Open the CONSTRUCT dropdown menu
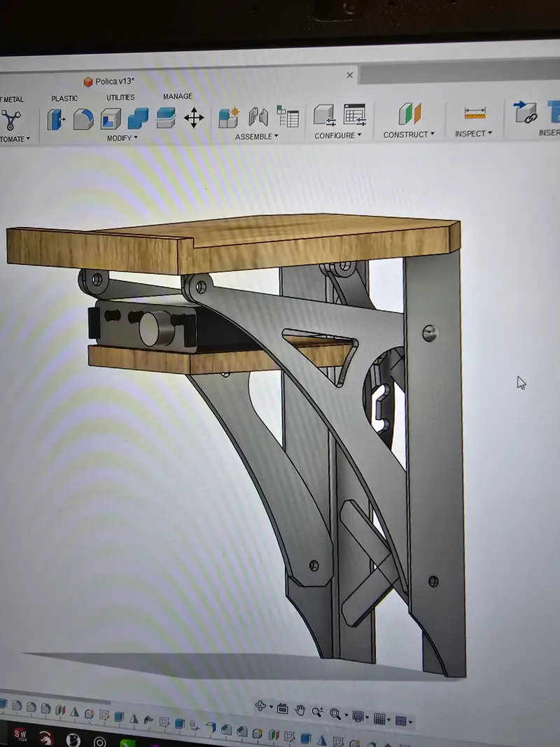The image size is (560, 747). point(409,135)
